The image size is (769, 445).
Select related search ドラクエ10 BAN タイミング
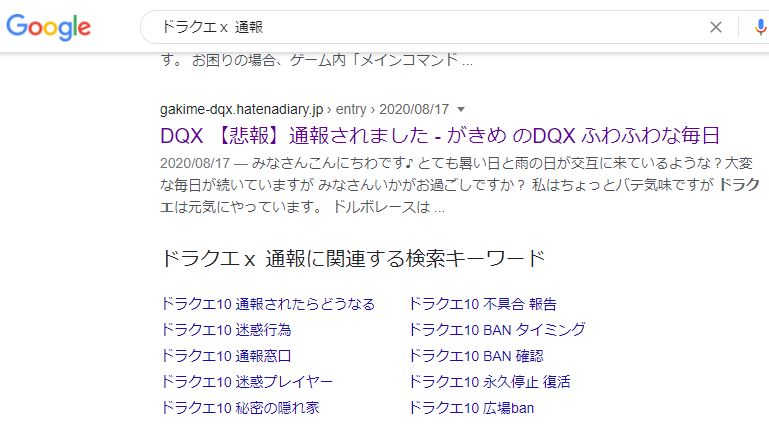point(497,330)
